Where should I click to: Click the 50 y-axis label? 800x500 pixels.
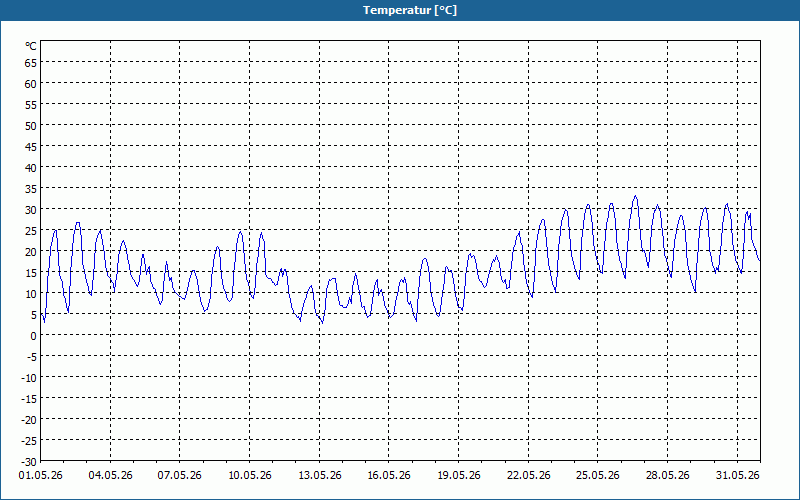coord(31,126)
